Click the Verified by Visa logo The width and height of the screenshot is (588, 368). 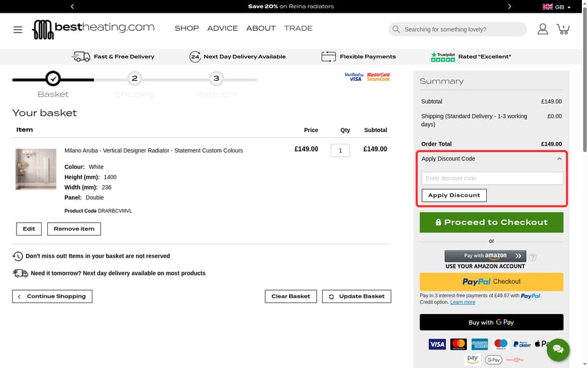click(x=354, y=77)
